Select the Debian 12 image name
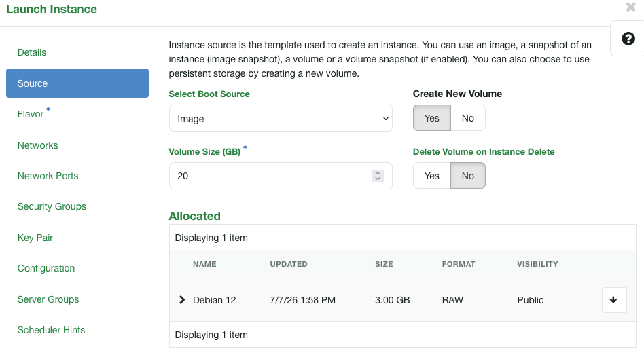Viewport: 644px width, 355px height. 215,300
